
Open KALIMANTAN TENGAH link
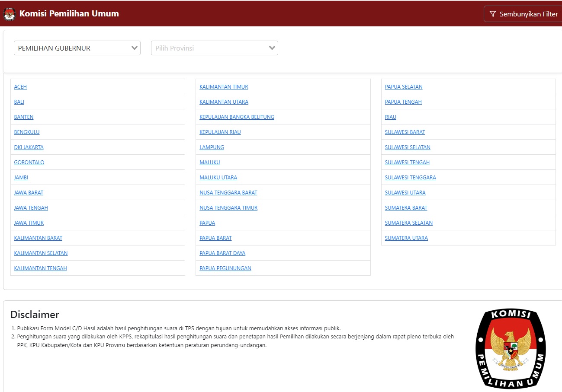click(40, 268)
